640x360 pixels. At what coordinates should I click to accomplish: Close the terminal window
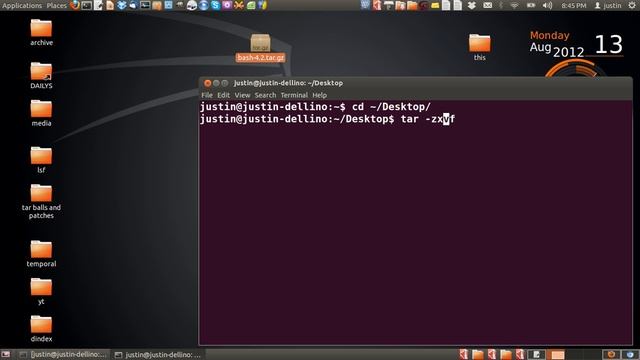tap(207, 83)
